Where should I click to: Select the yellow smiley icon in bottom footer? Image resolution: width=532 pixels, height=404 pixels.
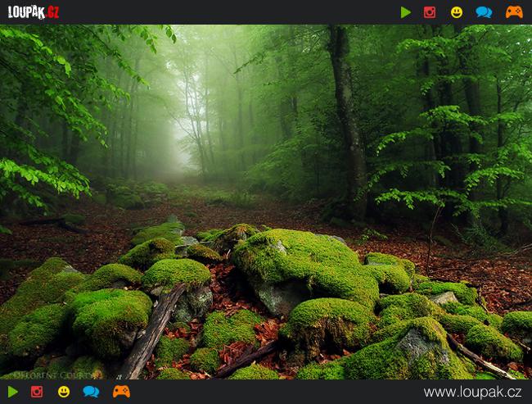coord(63,392)
